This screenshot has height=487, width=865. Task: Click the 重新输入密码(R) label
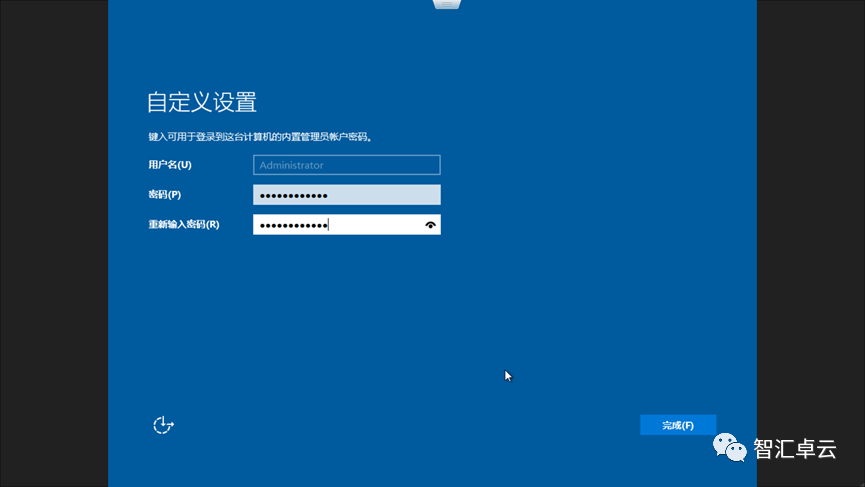point(184,224)
